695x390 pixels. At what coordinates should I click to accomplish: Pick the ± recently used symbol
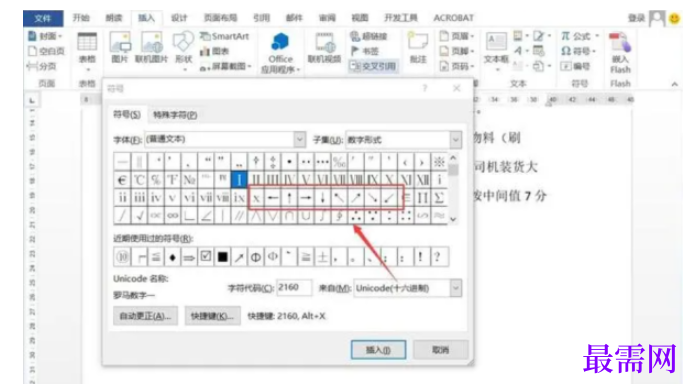323,257
